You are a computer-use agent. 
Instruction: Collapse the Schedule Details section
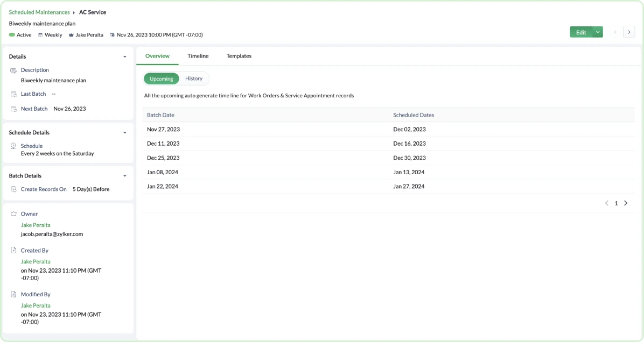point(125,132)
